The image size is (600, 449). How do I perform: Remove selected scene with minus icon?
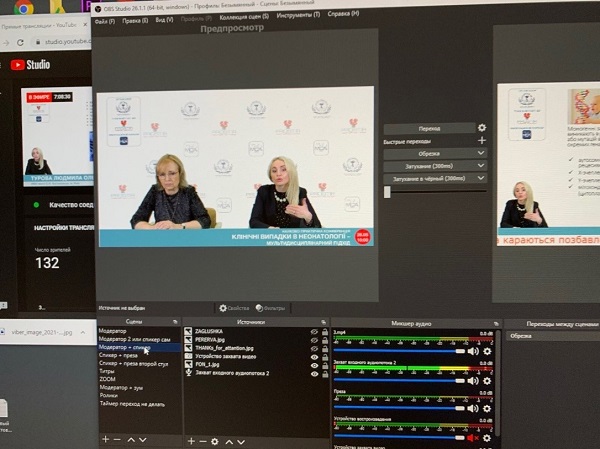coord(117,440)
